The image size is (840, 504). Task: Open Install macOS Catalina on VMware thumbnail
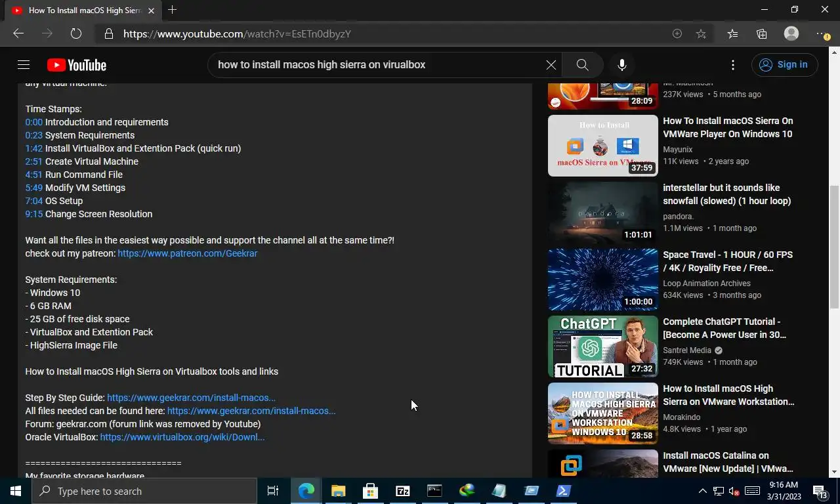pyautogui.click(x=603, y=463)
